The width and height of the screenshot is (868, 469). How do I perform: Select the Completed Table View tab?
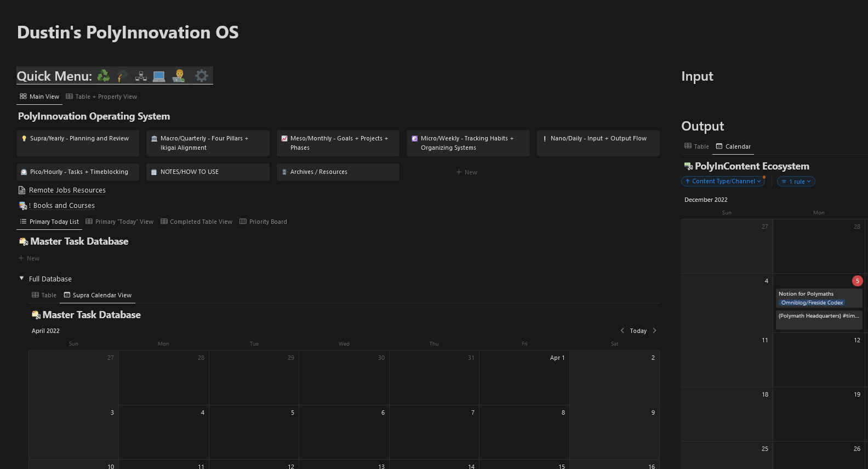pyautogui.click(x=196, y=222)
